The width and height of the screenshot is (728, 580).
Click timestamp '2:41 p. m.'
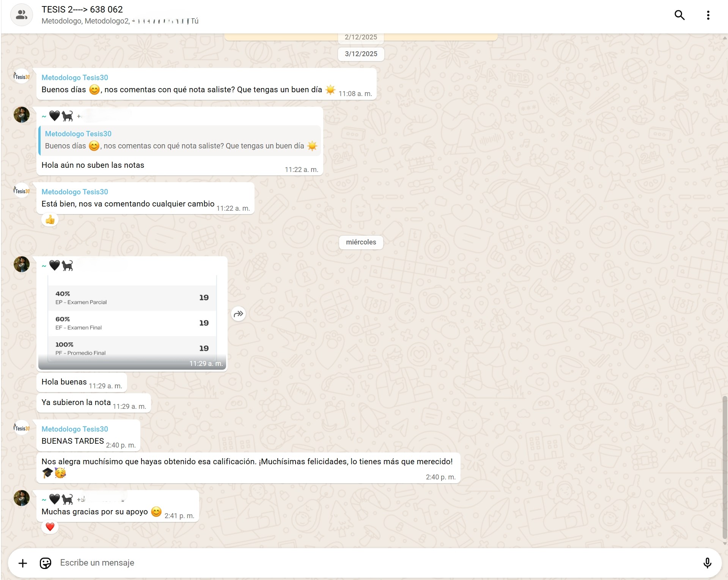tap(179, 516)
